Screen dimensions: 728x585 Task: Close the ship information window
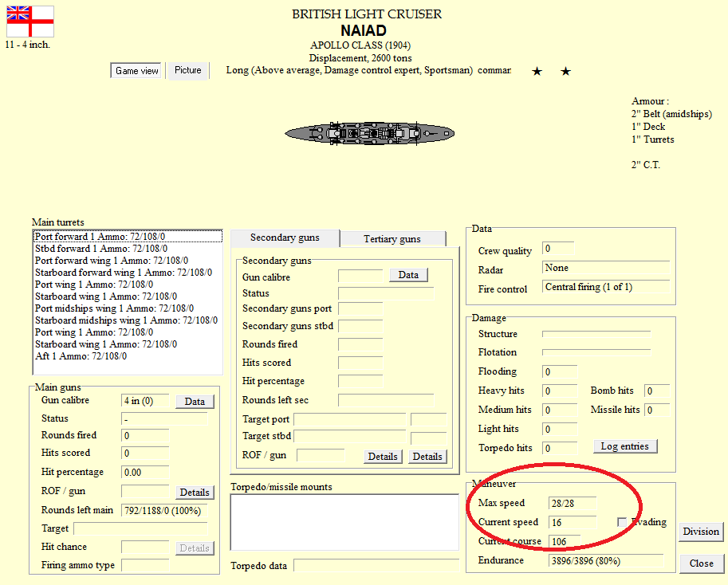pos(702,563)
